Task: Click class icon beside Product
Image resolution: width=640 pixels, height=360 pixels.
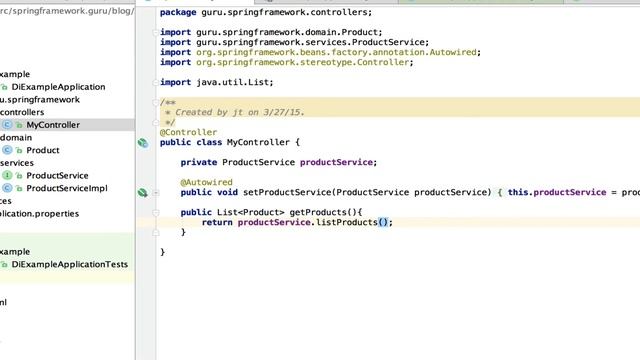Action: (x=7, y=150)
